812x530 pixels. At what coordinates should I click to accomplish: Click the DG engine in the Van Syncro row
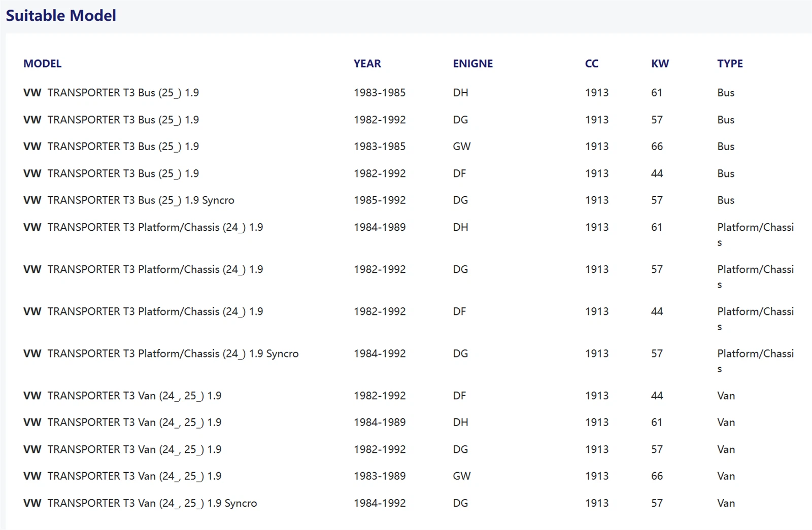tap(460, 503)
